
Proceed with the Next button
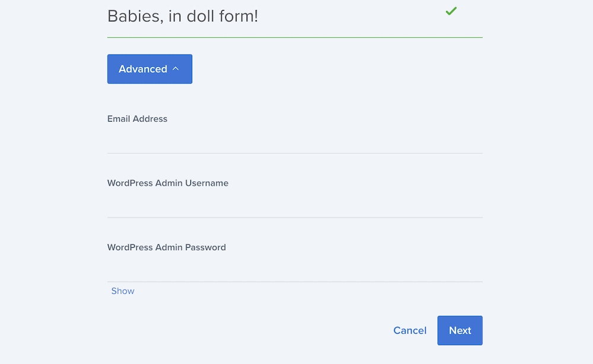tap(460, 330)
